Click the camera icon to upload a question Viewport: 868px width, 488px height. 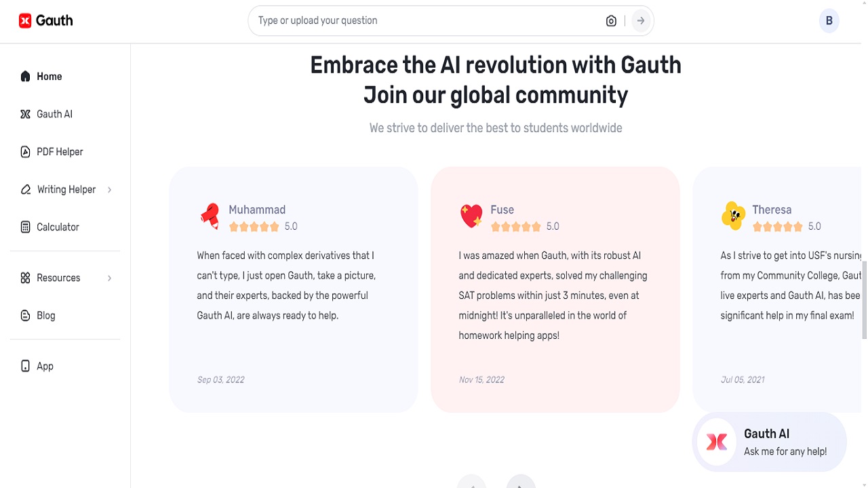coord(610,20)
